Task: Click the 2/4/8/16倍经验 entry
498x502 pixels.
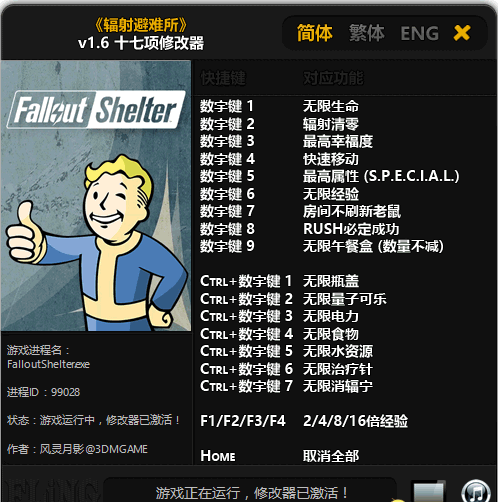Action: pyautogui.click(x=355, y=421)
